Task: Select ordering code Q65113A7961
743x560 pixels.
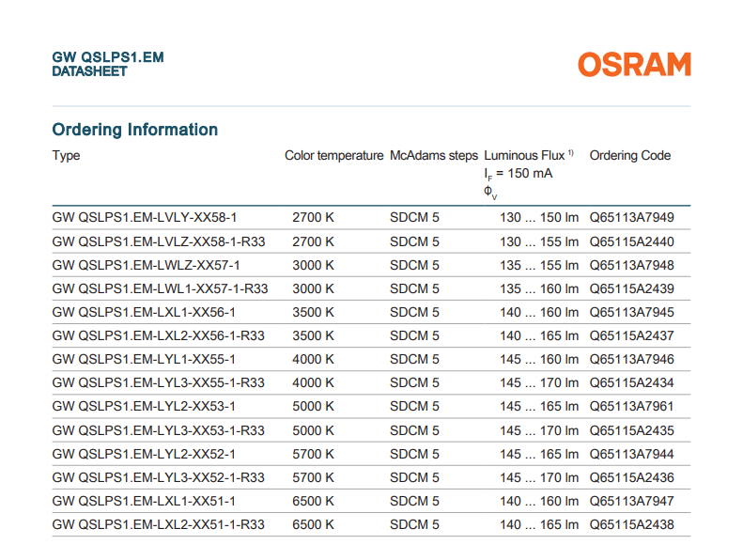Action: pyautogui.click(x=631, y=406)
